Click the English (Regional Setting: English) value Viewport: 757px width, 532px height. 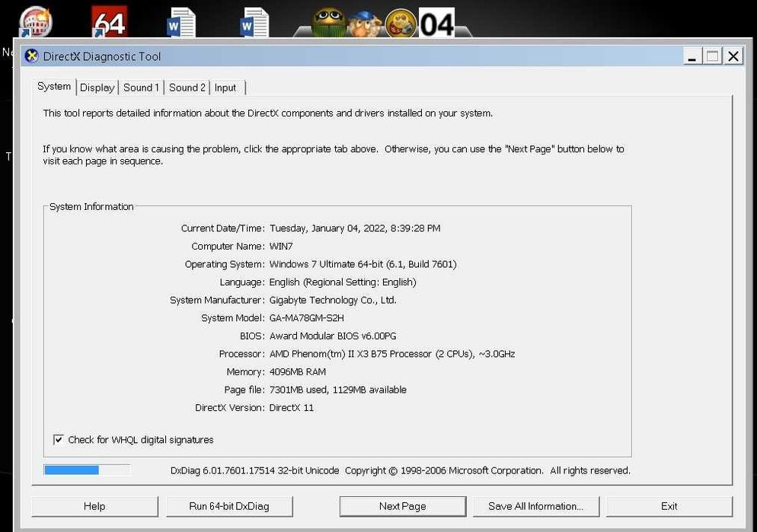[343, 282]
